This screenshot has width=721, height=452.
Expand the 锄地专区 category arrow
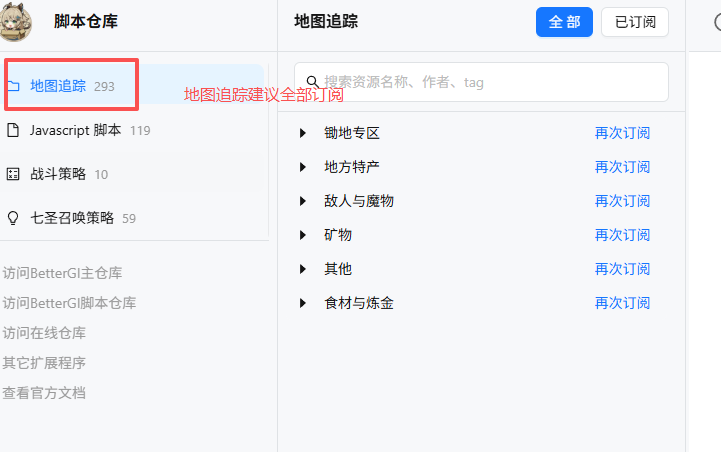pos(303,133)
